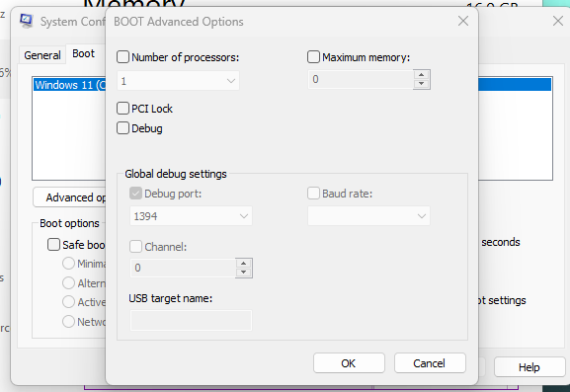Click the Help button

[x=529, y=367]
